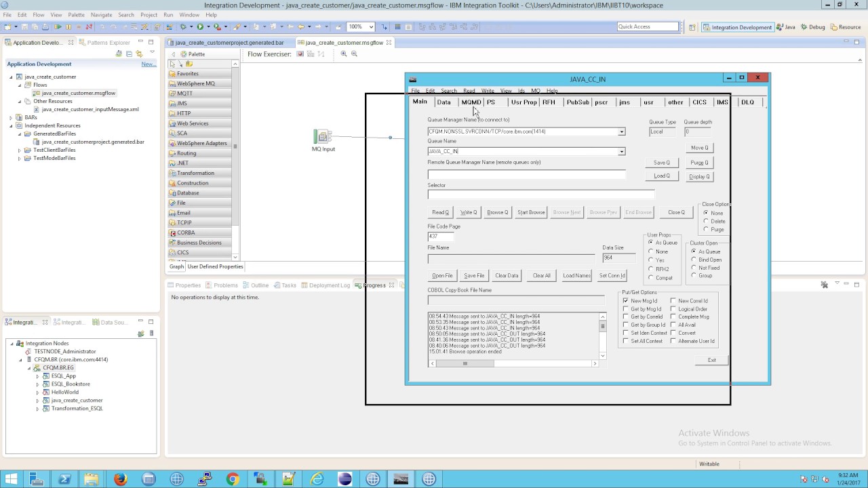Expand the Web Services palette drawer
The height and width of the screenshot is (488, 868).
(199, 123)
